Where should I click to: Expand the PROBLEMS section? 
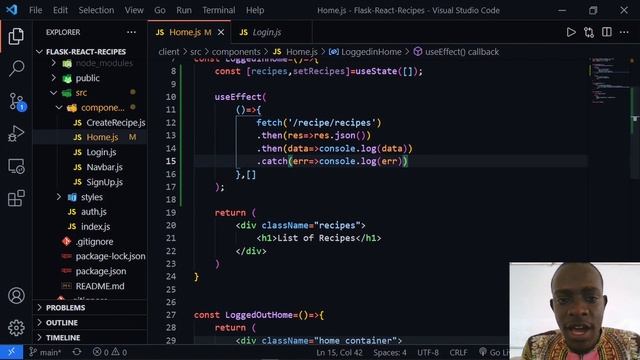(65, 308)
